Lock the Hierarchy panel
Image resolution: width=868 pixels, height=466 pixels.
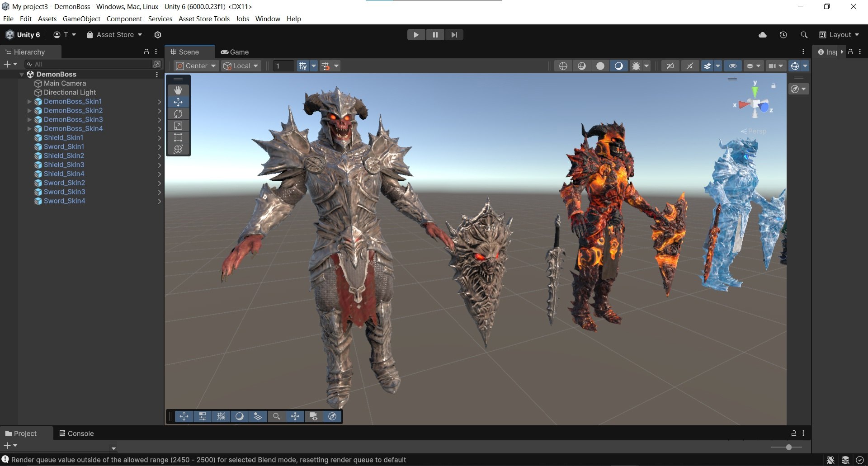(146, 52)
